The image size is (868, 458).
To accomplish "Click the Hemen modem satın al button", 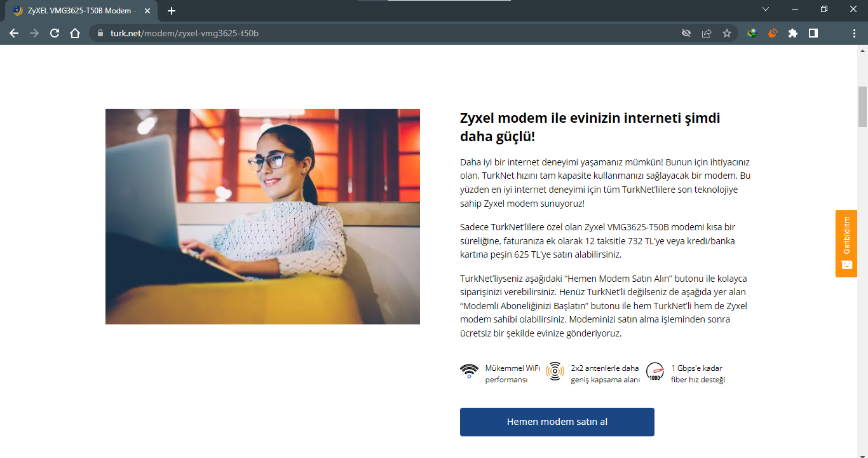I will point(557,422).
